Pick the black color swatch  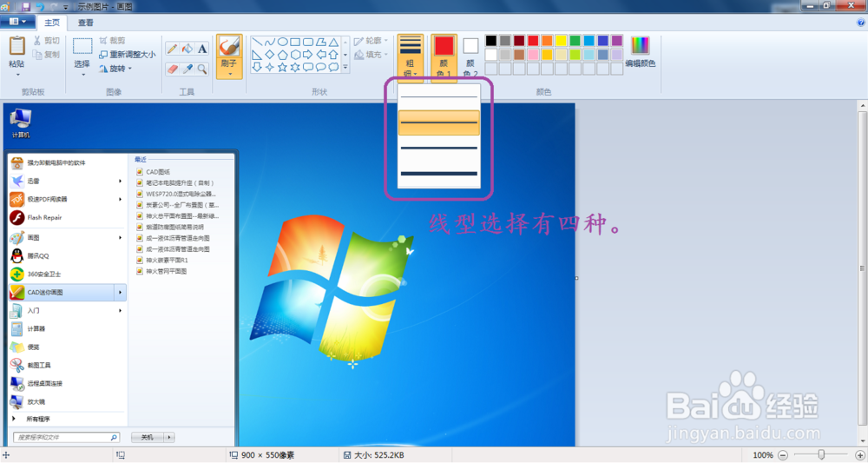pos(491,41)
